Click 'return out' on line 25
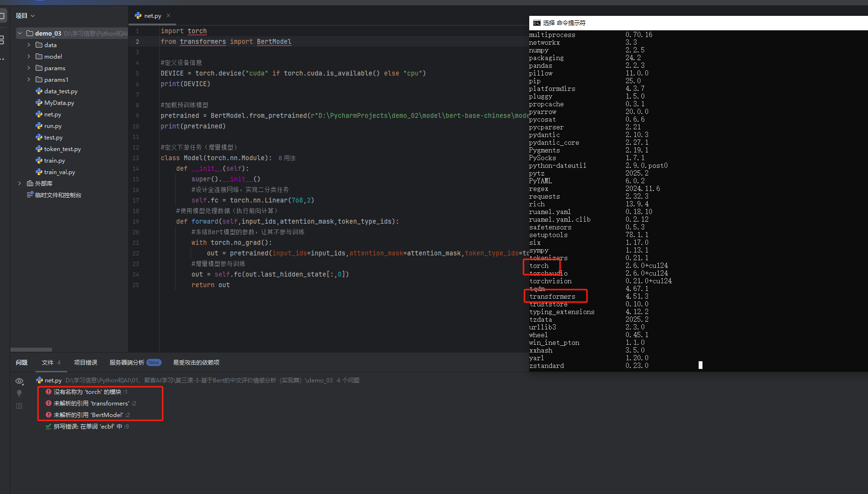Viewport: 868px width, 494px height. 211,285
